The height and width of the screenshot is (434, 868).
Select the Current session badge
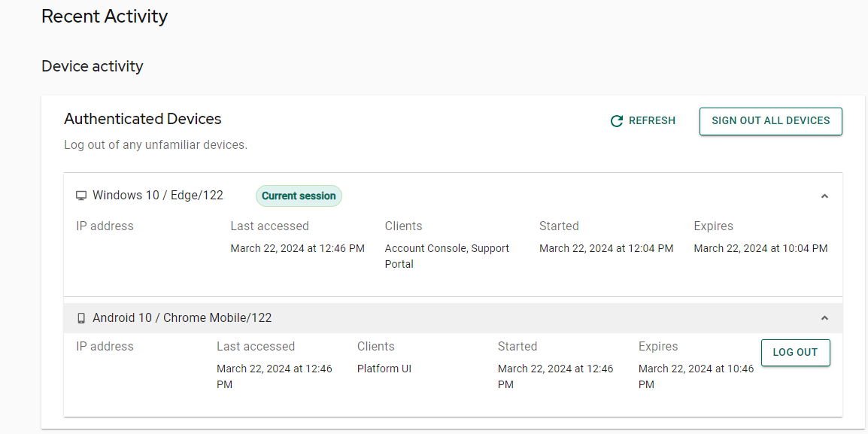click(x=299, y=196)
